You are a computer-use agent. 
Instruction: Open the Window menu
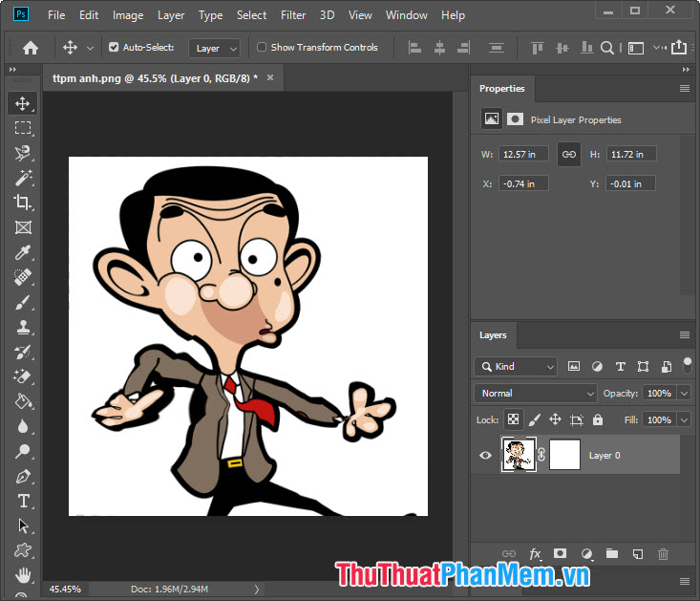pos(406,15)
